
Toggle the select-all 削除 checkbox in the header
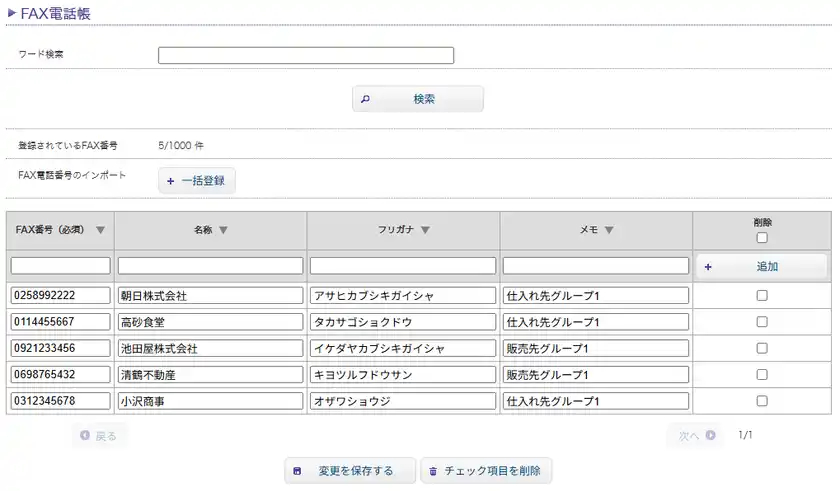pos(762,238)
